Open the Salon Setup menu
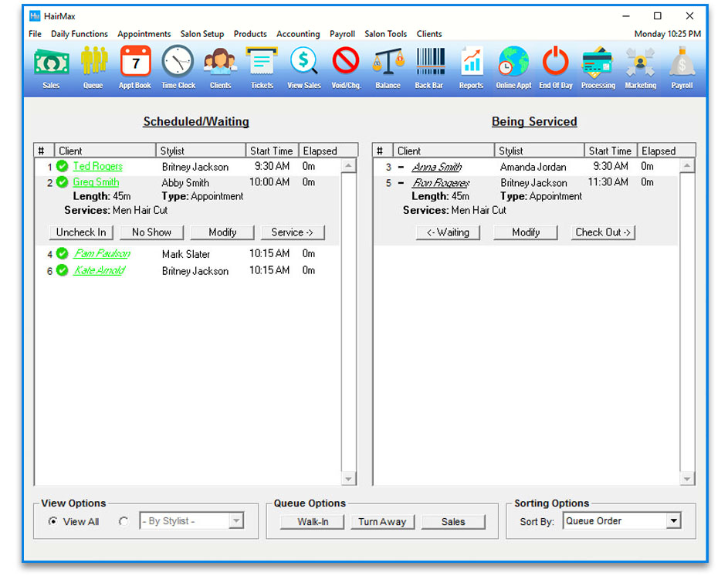This screenshot has height=576, width=728. click(x=202, y=34)
